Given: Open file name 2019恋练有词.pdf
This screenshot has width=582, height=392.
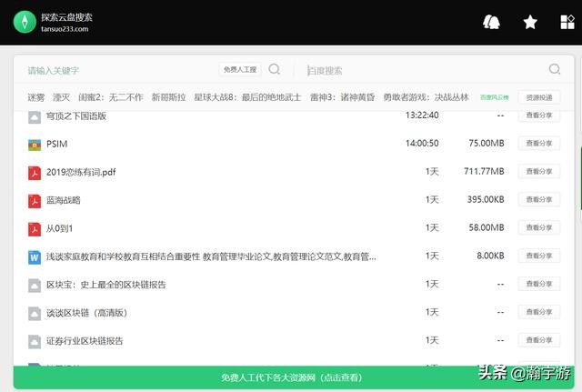Looking at the screenshot, I should pyautogui.click(x=81, y=172).
